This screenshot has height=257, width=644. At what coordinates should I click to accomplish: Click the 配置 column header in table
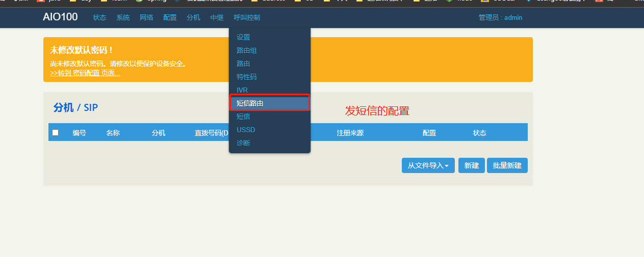tap(429, 133)
